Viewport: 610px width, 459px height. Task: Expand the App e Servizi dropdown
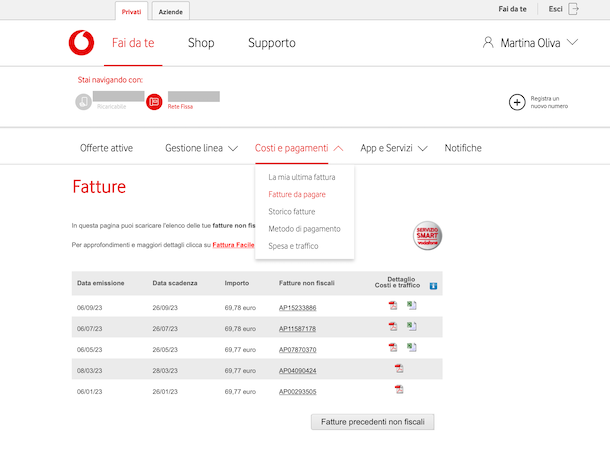tap(422, 148)
